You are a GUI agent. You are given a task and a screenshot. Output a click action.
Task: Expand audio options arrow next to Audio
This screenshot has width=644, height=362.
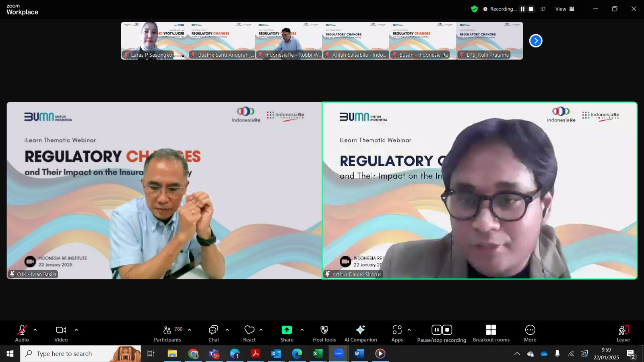point(35,330)
